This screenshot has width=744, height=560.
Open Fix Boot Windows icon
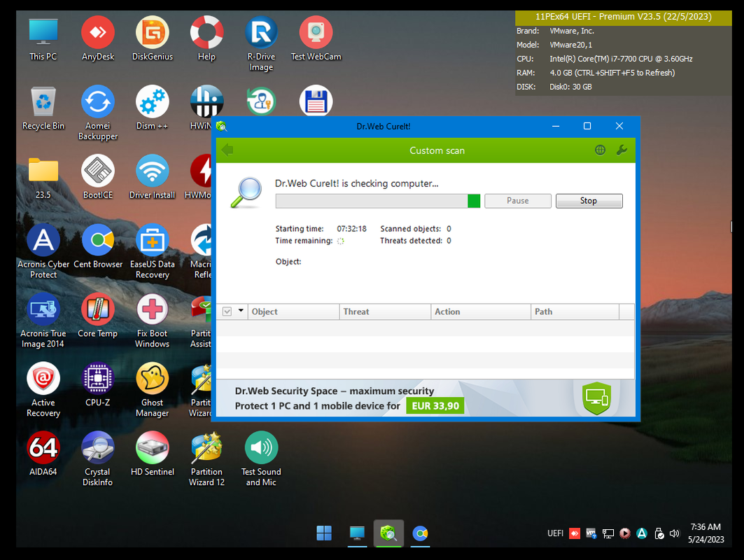(x=153, y=321)
